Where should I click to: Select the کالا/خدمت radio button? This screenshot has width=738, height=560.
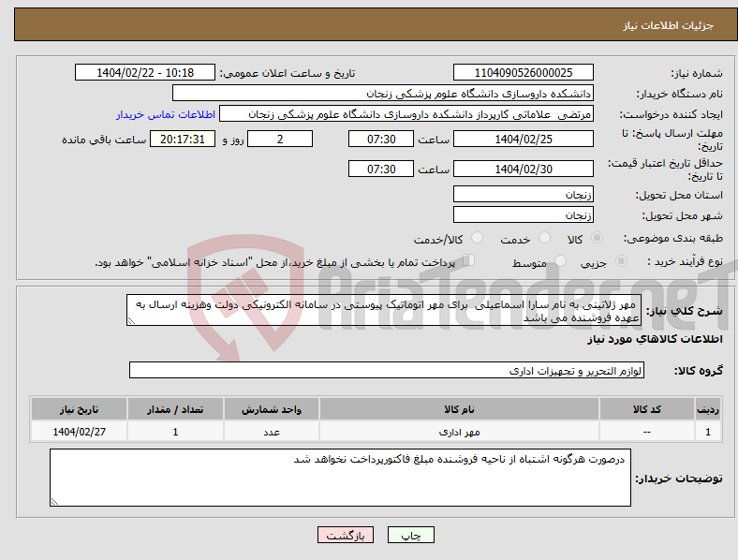(477, 238)
